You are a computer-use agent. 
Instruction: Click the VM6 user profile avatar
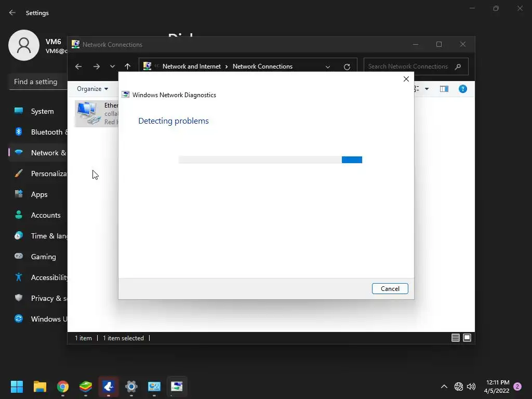click(x=24, y=45)
